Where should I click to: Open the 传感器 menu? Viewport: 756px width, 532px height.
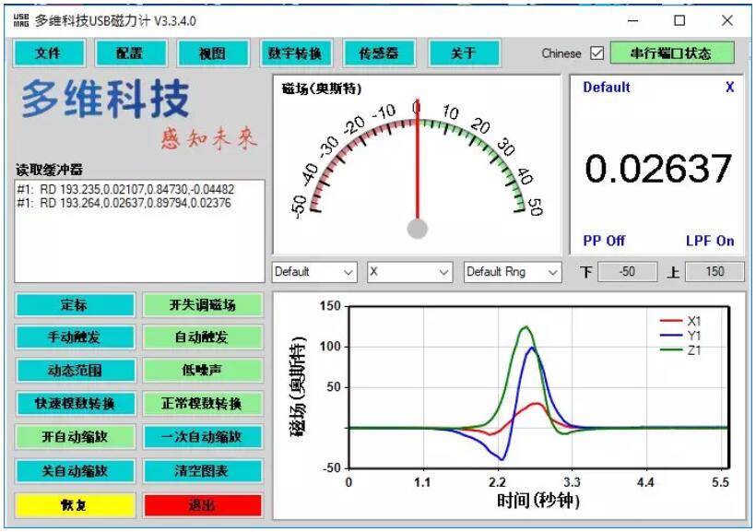[x=379, y=53]
